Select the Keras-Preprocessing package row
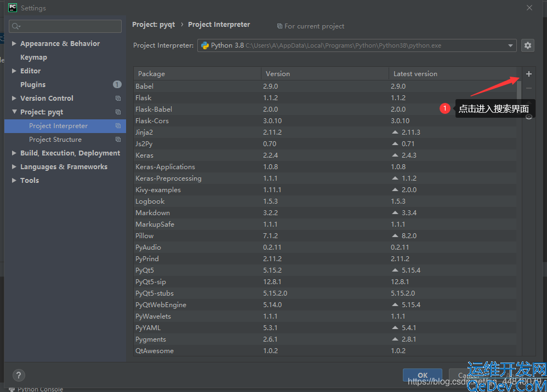 (325, 178)
